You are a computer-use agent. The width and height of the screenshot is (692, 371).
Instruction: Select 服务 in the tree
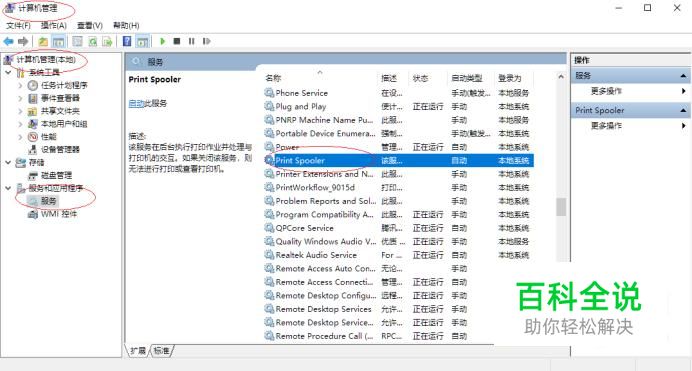49,201
